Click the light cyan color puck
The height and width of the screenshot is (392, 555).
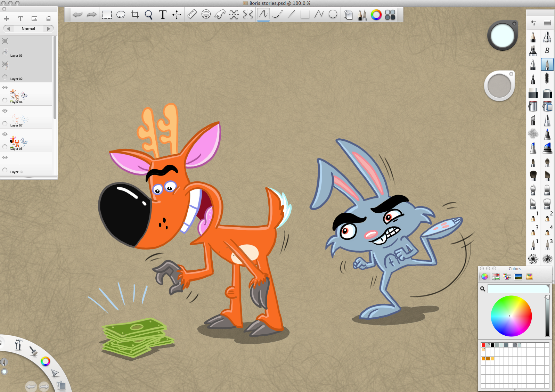click(503, 35)
